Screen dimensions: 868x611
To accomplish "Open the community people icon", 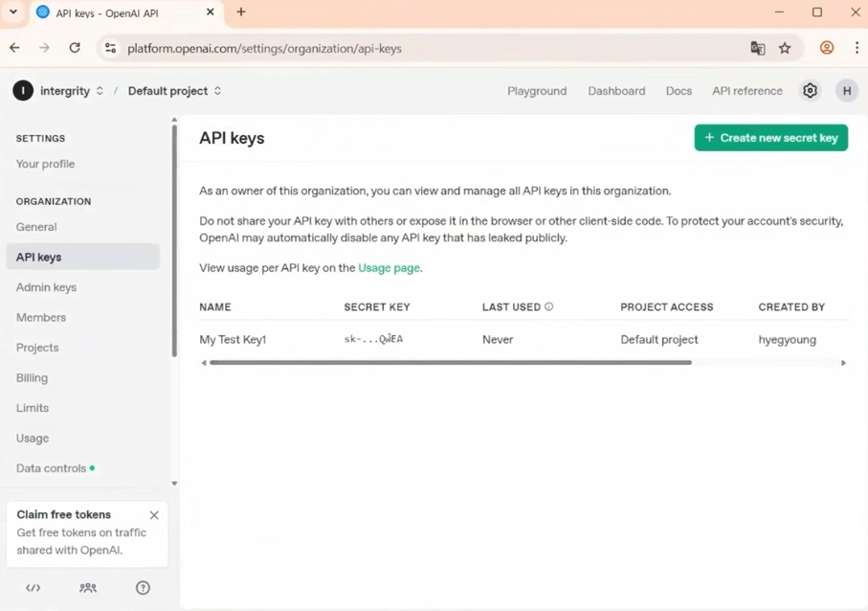I will pos(88,588).
